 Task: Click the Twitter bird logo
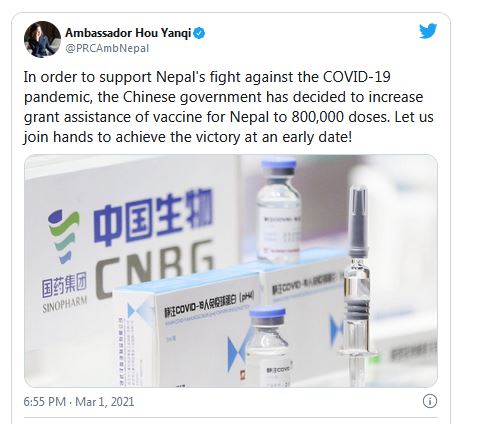(x=428, y=31)
